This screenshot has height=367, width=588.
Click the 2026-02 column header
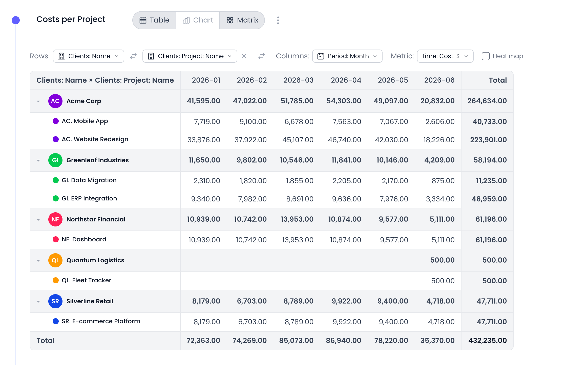[x=252, y=80]
